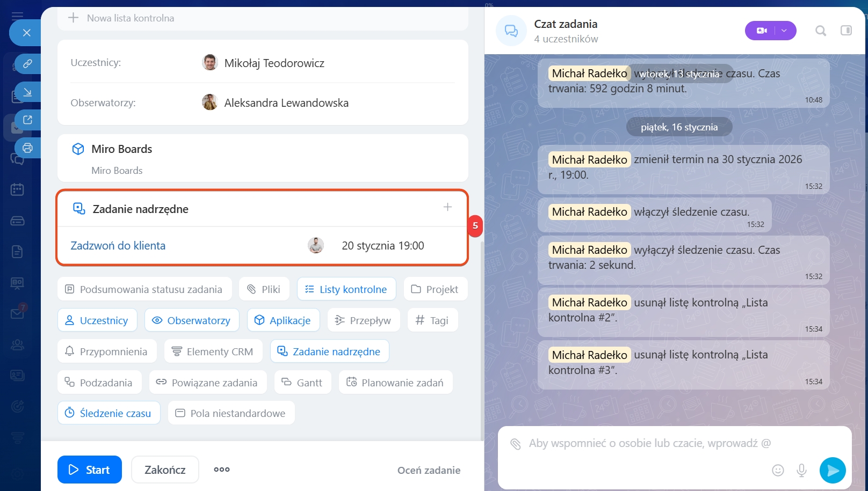Select the Gantt chip
The height and width of the screenshot is (491, 868).
[x=302, y=383]
